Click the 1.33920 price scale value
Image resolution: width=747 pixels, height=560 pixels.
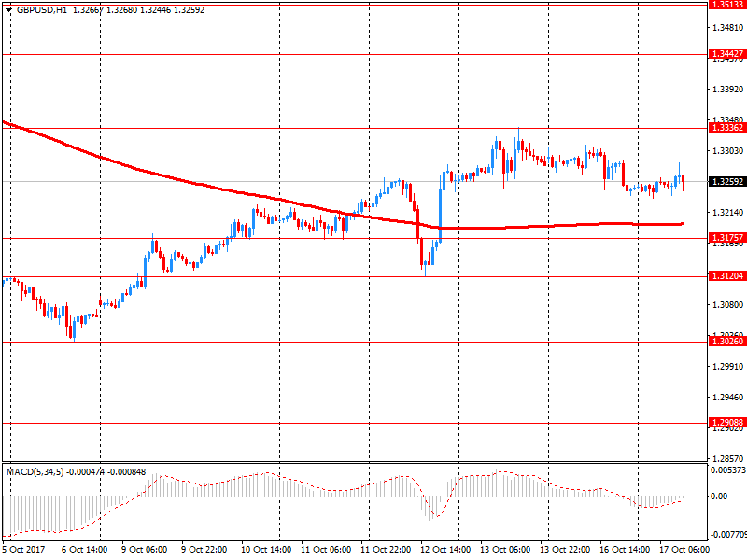tap(728, 89)
